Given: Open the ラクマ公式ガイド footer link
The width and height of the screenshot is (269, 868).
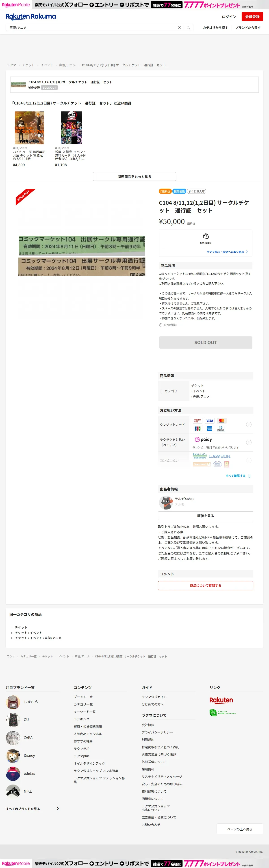Looking at the screenshot, I should click(x=154, y=697).
